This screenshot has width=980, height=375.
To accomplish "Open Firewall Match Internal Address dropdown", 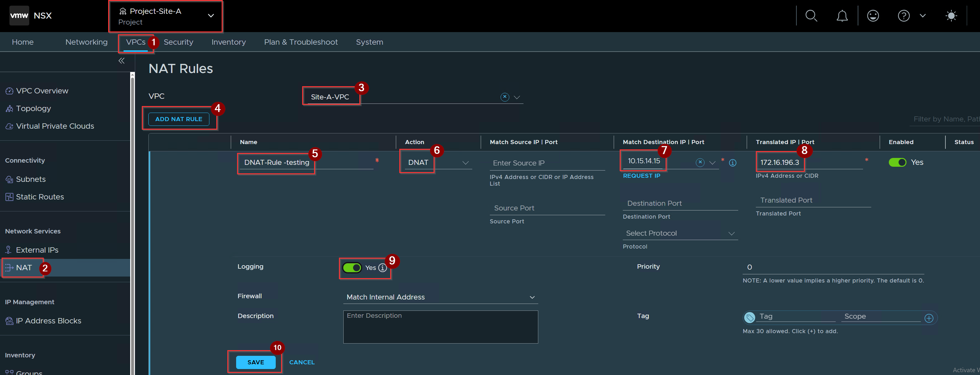I will (440, 297).
